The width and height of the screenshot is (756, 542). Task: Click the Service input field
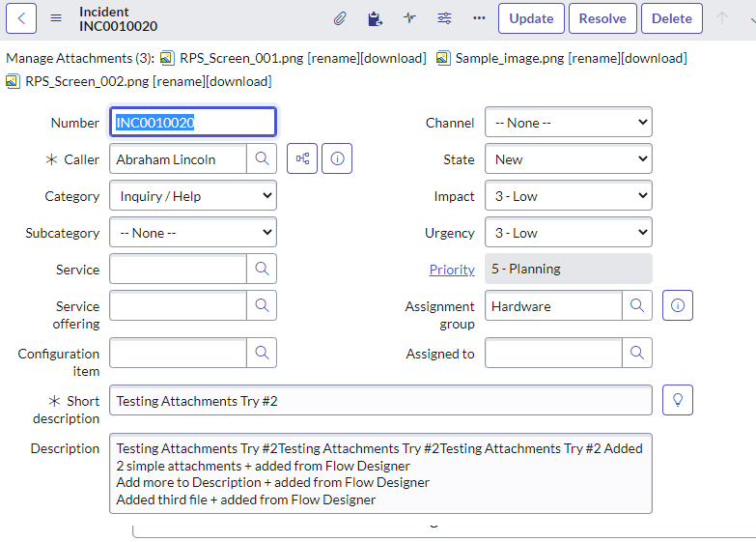click(x=178, y=269)
